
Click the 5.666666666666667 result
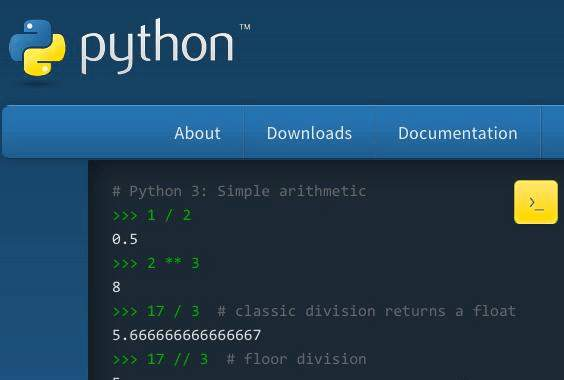click(x=186, y=335)
